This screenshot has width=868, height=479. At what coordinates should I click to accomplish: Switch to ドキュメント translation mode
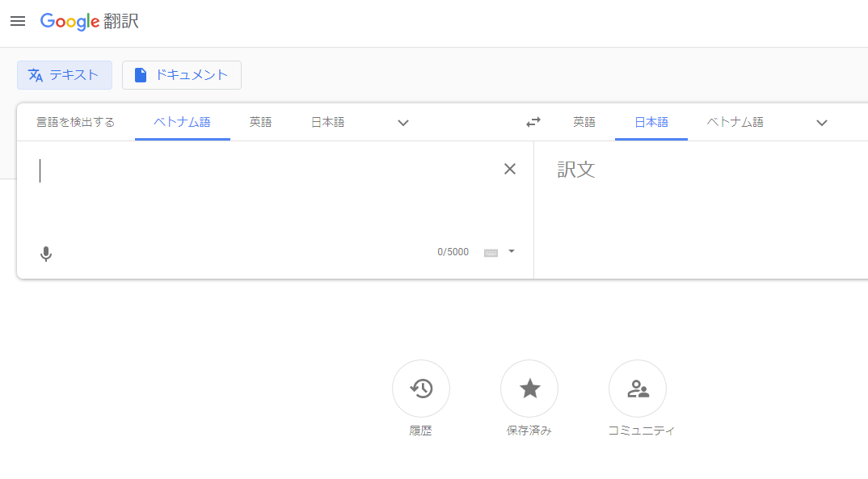(x=182, y=75)
